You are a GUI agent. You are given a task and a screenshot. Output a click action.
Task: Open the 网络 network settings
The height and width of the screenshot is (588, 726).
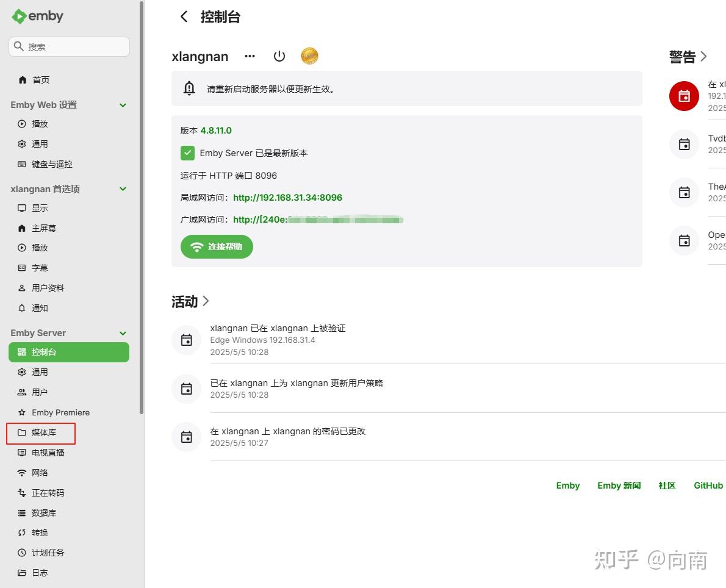39,472
